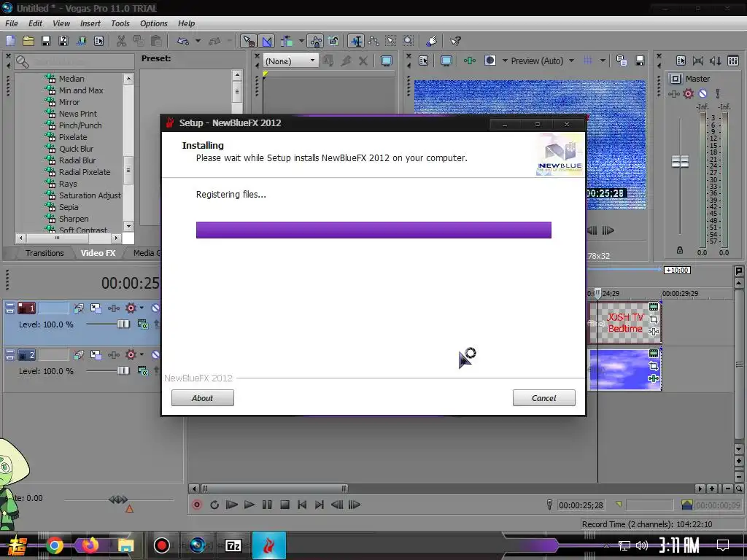Image resolution: width=747 pixels, height=560 pixels.
Task: Click the Cut scissors icon
Action: pyautogui.click(x=122, y=41)
